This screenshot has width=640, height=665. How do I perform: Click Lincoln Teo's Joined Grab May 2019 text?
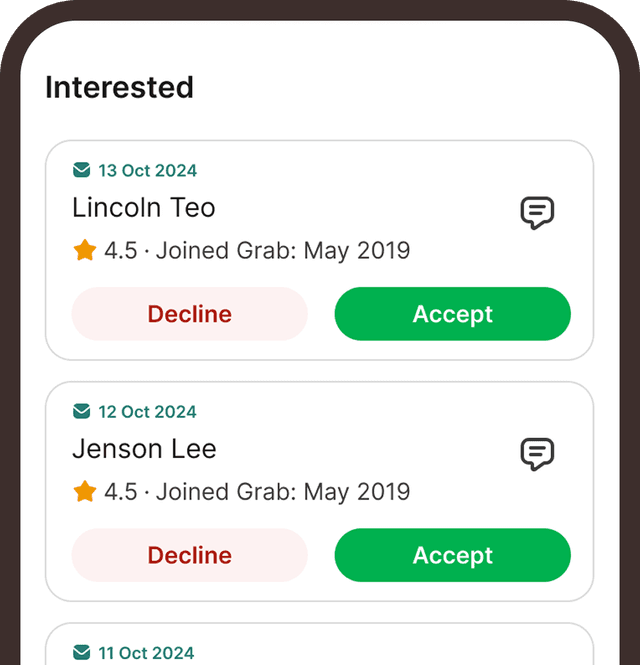click(x=283, y=250)
